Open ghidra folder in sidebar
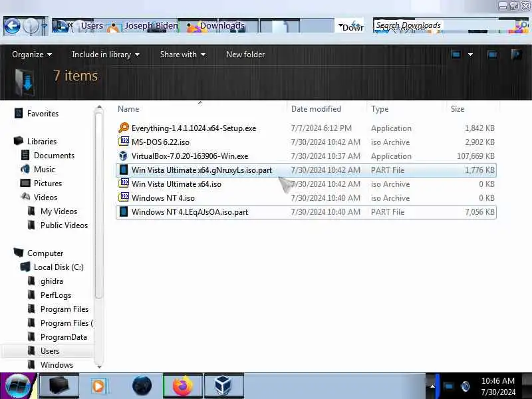The image size is (532, 399). [52, 281]
